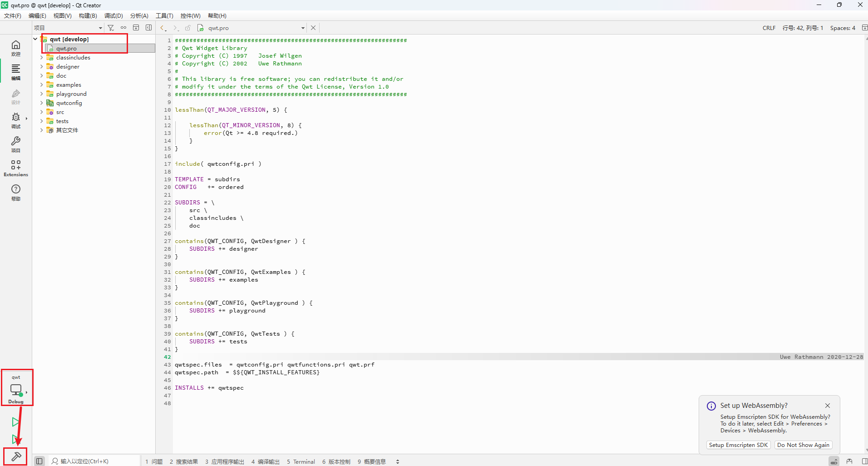The height and width of the screenshot is (466, 868).
Task: Expand the doc folder
Action: (42, 76)
